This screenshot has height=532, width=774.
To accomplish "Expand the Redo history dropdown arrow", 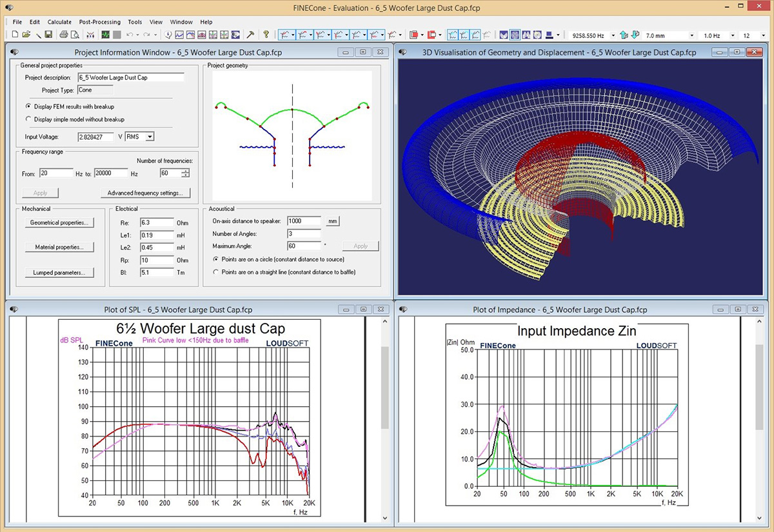I will point(155,35).
